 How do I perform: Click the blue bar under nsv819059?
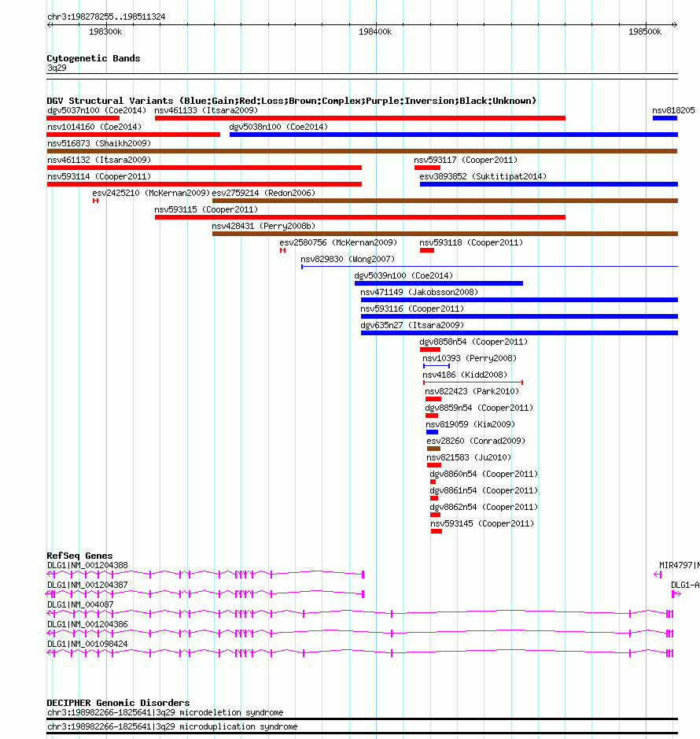pos(432,432)
